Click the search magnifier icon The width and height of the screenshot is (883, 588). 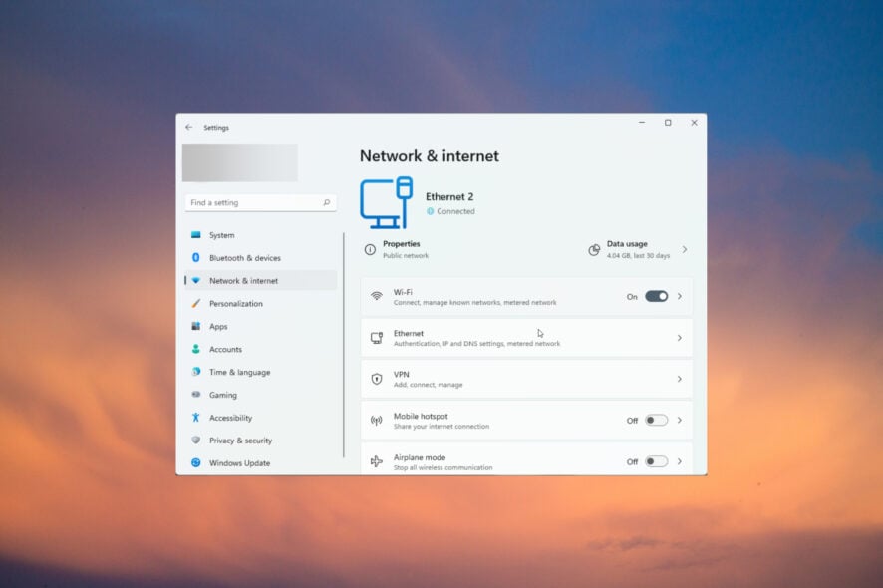pyautogui.click(x=327, y=202)
